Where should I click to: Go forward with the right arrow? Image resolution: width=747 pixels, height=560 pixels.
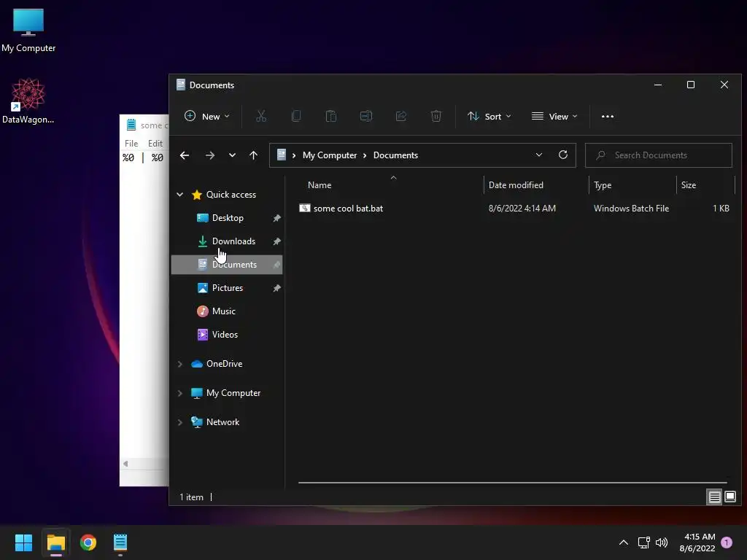209,155
